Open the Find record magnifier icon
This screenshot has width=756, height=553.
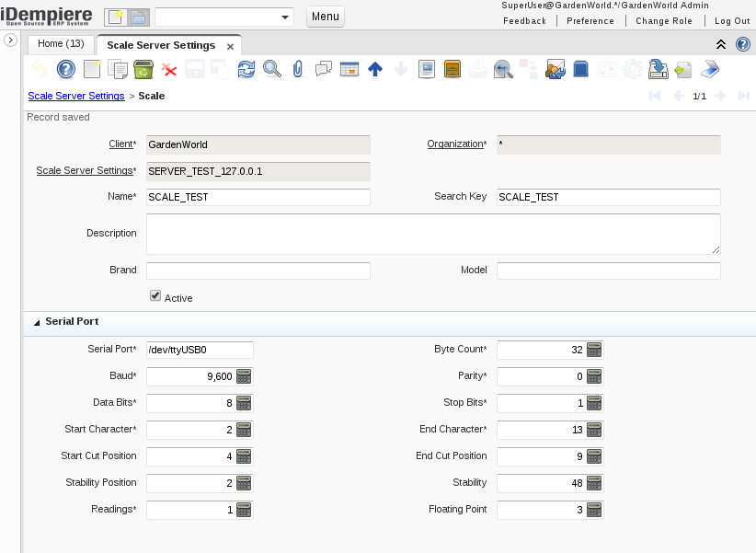(271, 69)
